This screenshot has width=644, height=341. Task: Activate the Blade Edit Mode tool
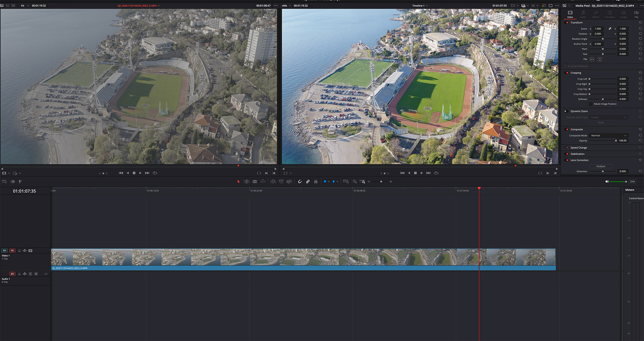tap(255, 182)
